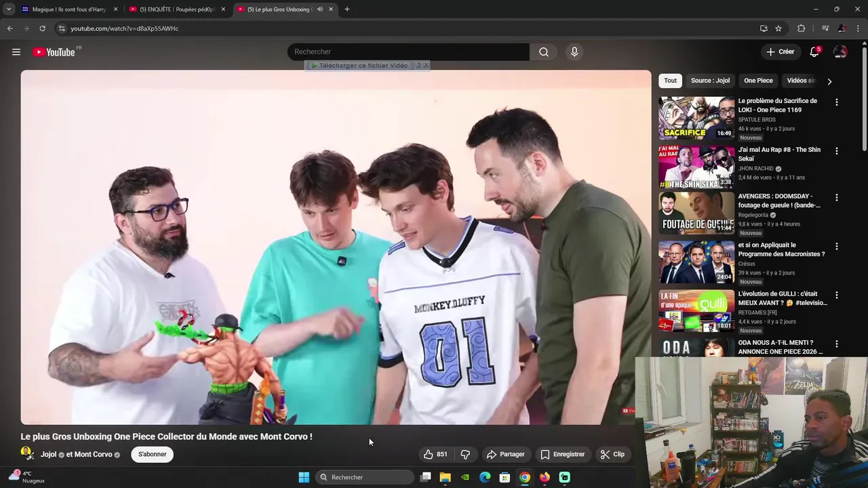The width and height of the screenshot is (868, 488).
Task: Go back in the browser
Action: click(x=9, y=28)
